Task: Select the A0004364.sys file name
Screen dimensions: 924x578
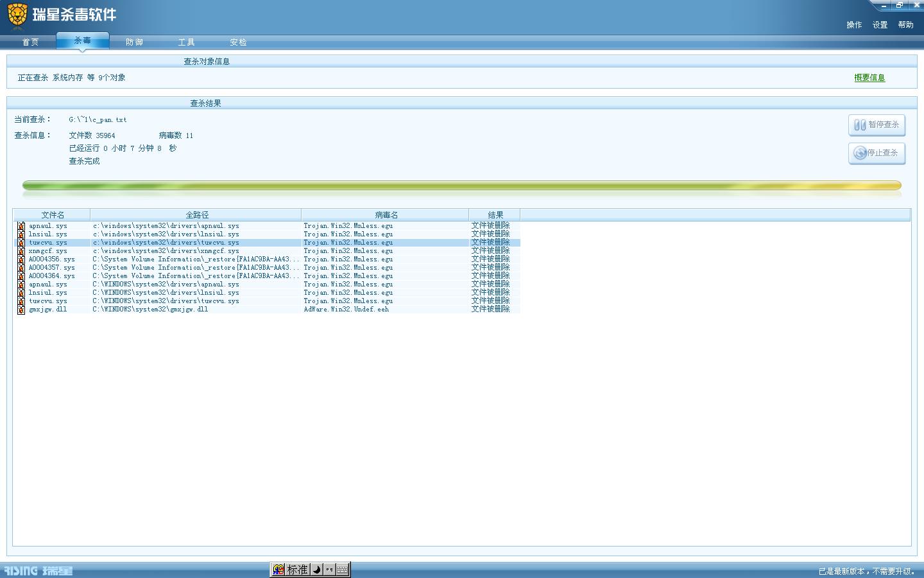Action: (x=52, y=276)
